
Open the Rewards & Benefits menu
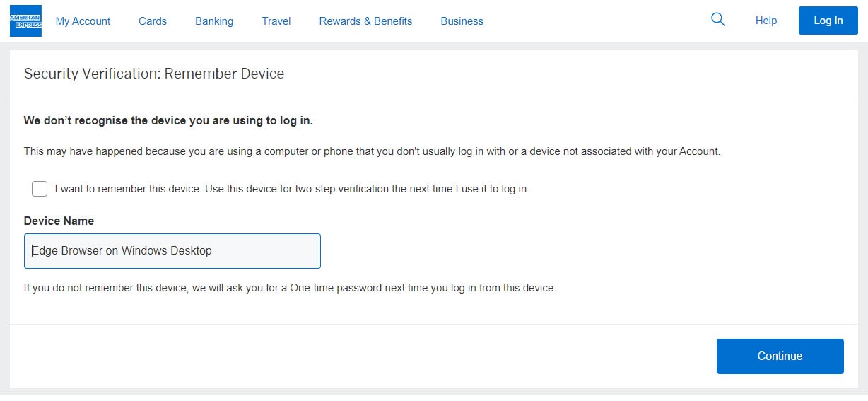coord(365,21)
